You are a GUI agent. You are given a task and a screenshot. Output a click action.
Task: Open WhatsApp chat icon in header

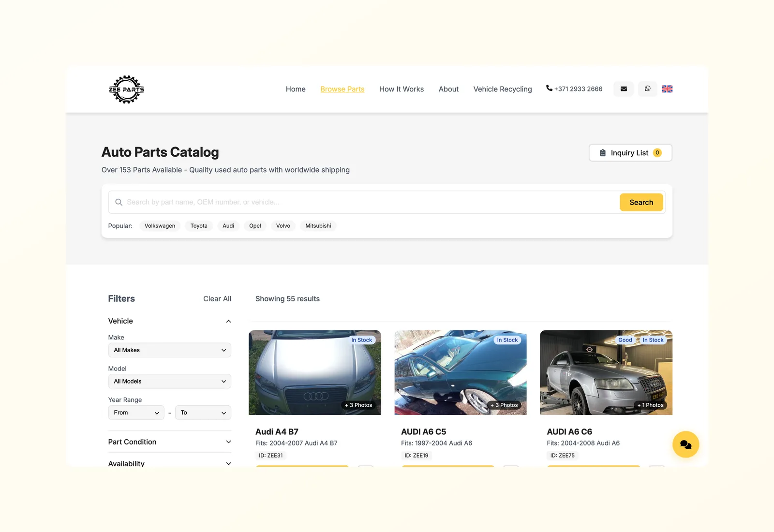(x=647, y=89)
